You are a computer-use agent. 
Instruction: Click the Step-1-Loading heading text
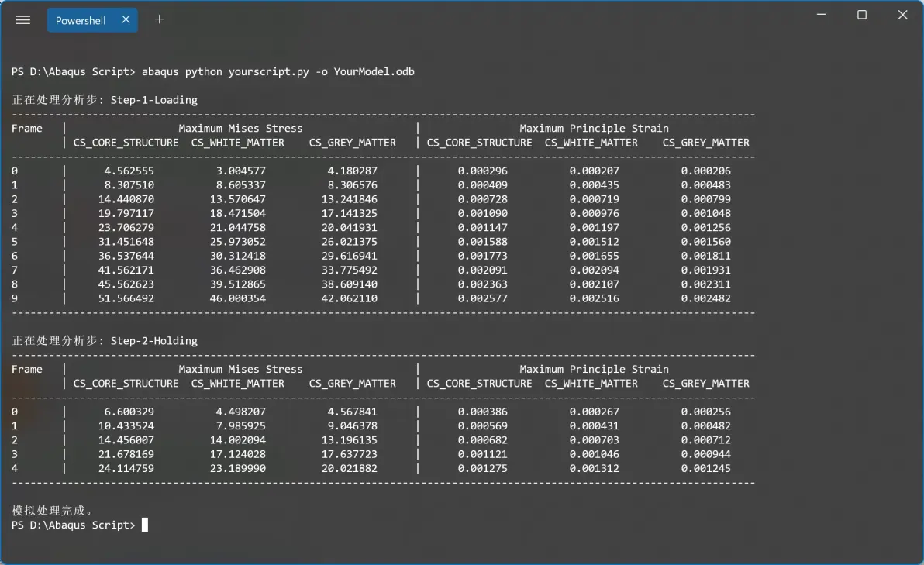pos(153,100)
